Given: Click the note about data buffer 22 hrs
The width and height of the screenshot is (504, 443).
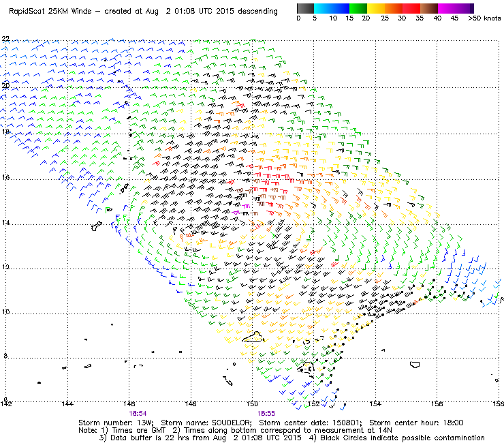Looking at the screenshot, I should [x=200, y=438].
